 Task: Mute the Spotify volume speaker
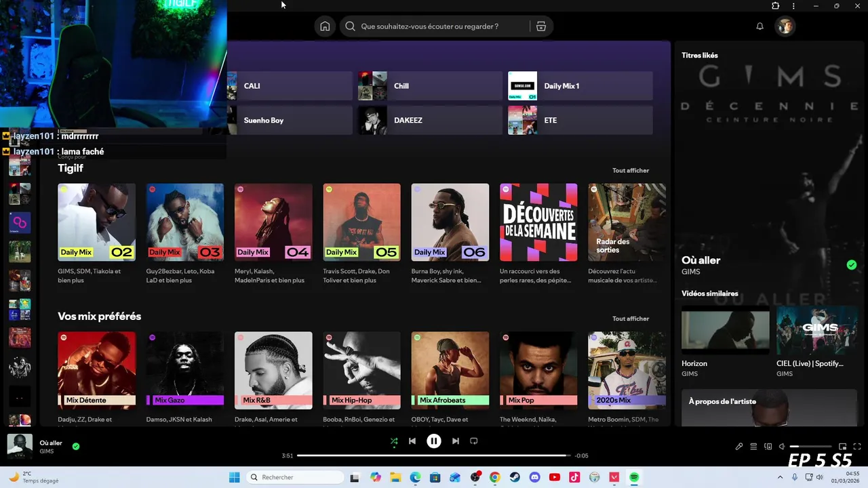tap(782, 447)
